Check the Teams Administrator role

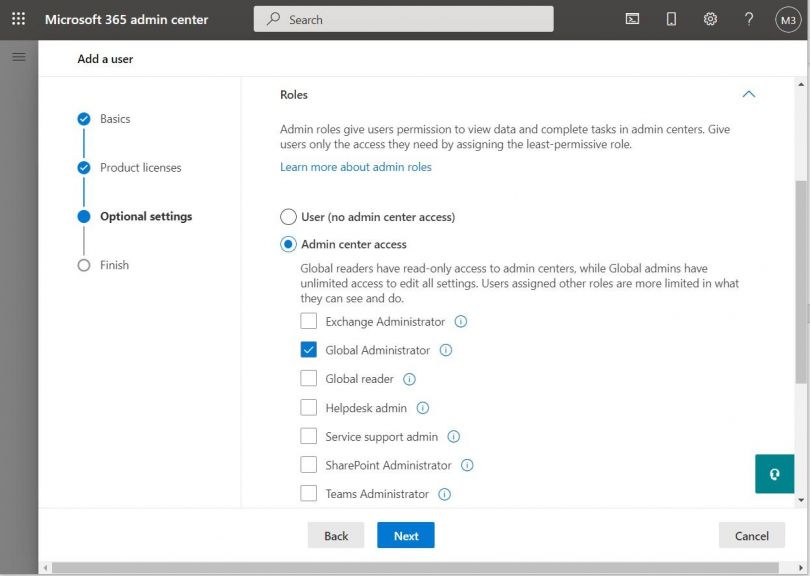[310, 493]
